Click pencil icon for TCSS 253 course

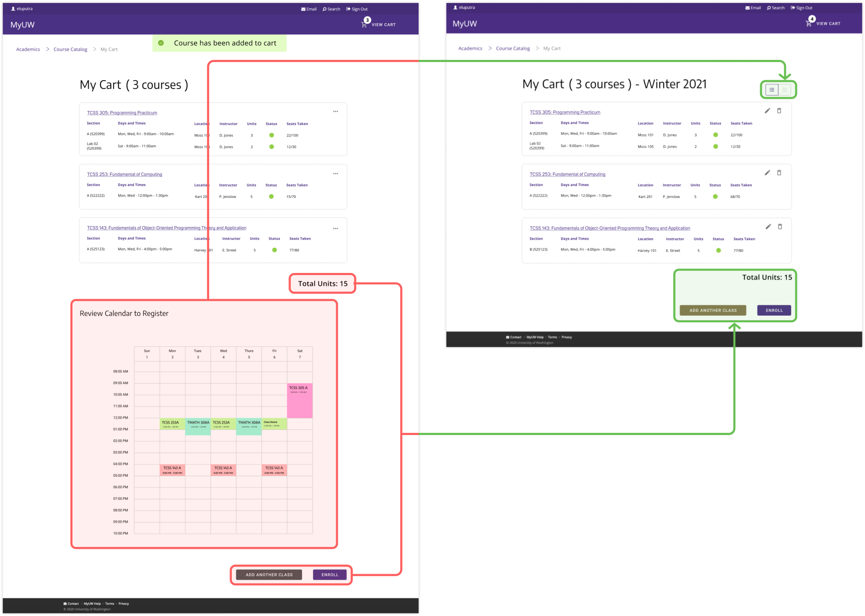pos(767,173)
